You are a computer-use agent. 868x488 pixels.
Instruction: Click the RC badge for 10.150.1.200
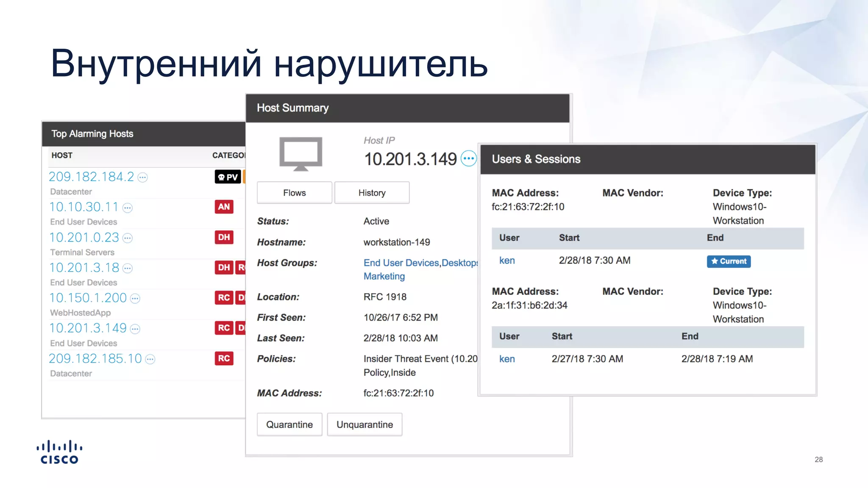(x=224, y=298)
